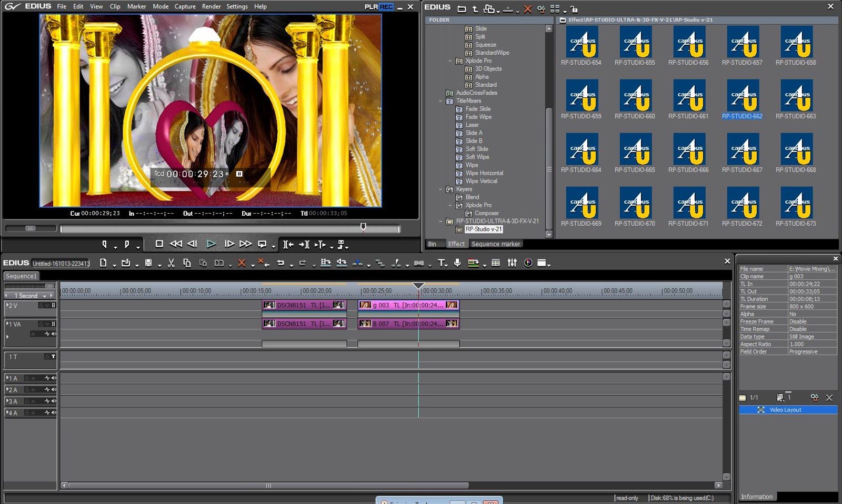
Task: Click the Cut scissors icon in timeline toolbar
Action: (171, 263)
